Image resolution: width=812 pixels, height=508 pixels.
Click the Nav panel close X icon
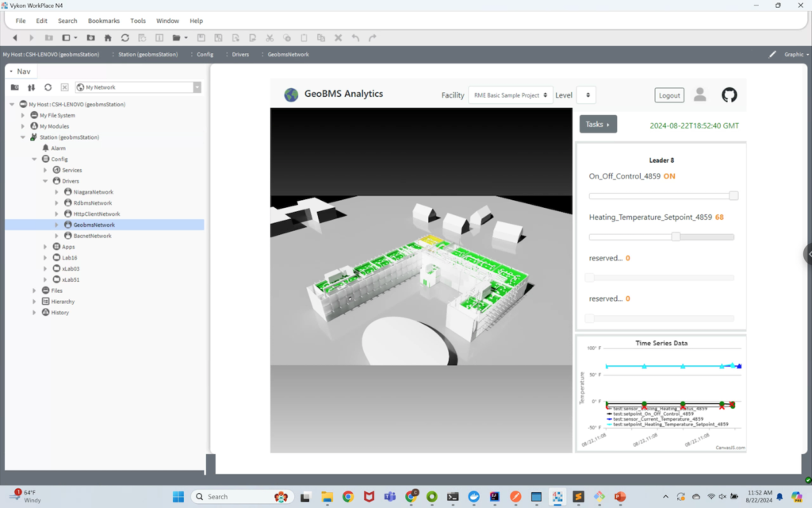coord(64,87)
